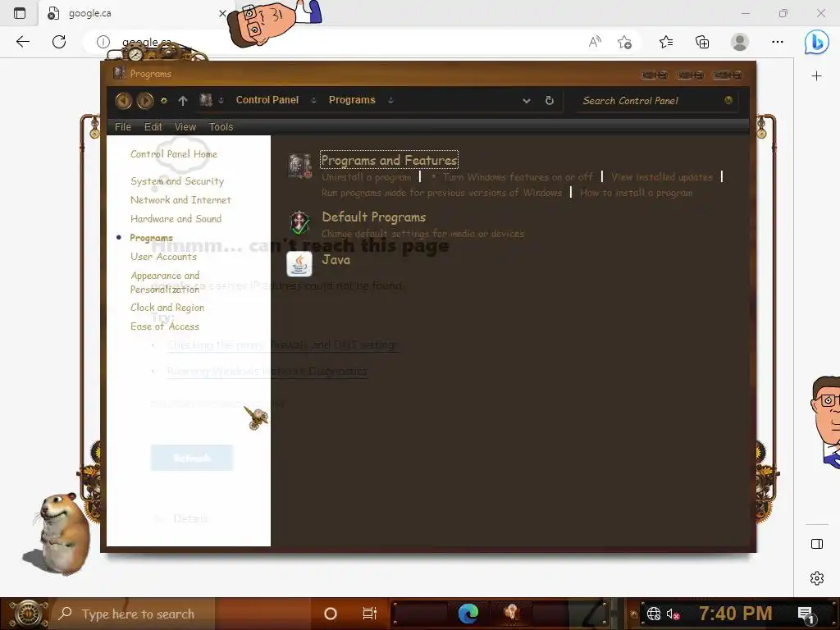
Task: Click the Default Programs shield icon
Action: point(299,221)
